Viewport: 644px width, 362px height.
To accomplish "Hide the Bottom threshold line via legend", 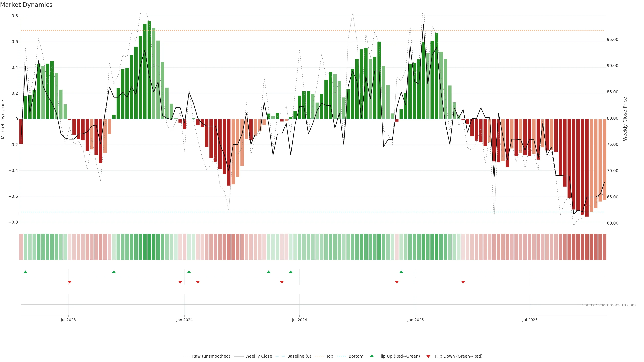I will [x=356, y=356].
